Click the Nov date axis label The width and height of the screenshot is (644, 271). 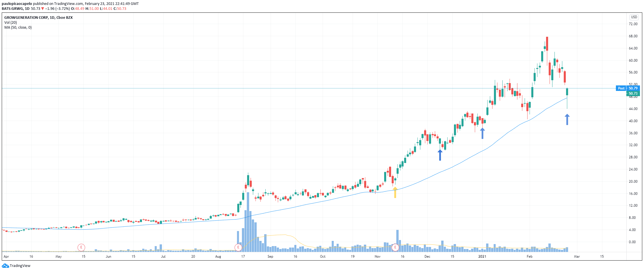point(377,257)
